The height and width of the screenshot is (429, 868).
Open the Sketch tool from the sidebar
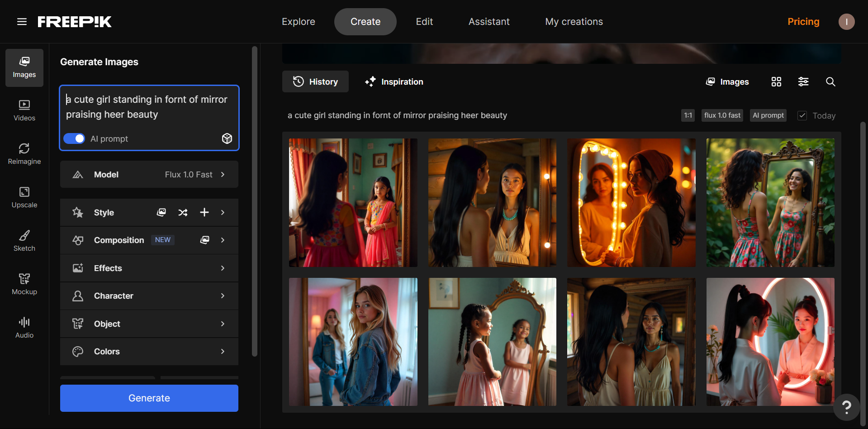(x=24, y=241)
